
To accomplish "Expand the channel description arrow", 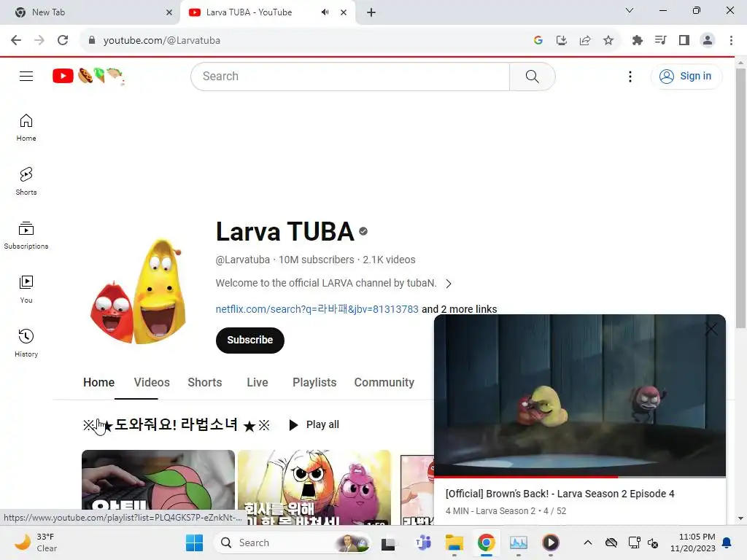I will click(449, 284).
